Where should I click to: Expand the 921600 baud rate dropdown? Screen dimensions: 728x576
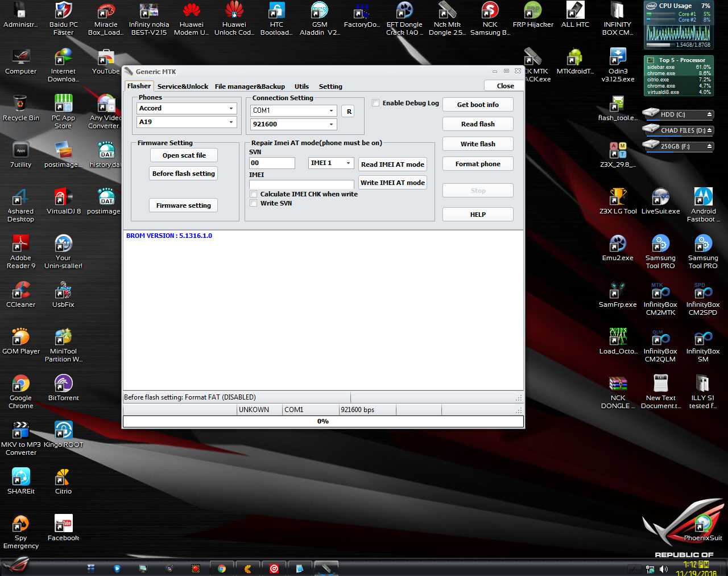[x=331, y=124]
